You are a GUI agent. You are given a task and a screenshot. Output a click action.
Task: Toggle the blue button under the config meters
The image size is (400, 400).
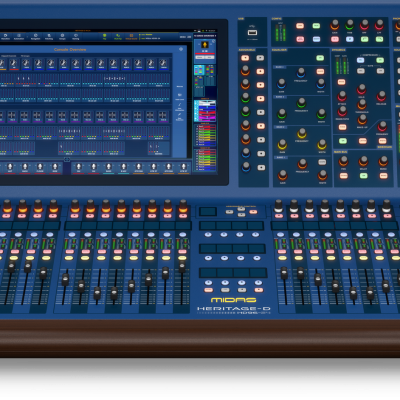[x=317, y=39]
